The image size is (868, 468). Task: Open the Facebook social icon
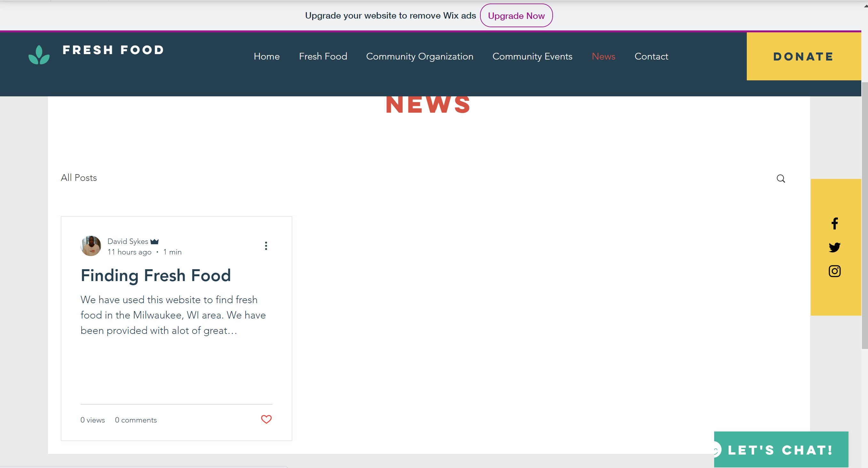(835, 223)
